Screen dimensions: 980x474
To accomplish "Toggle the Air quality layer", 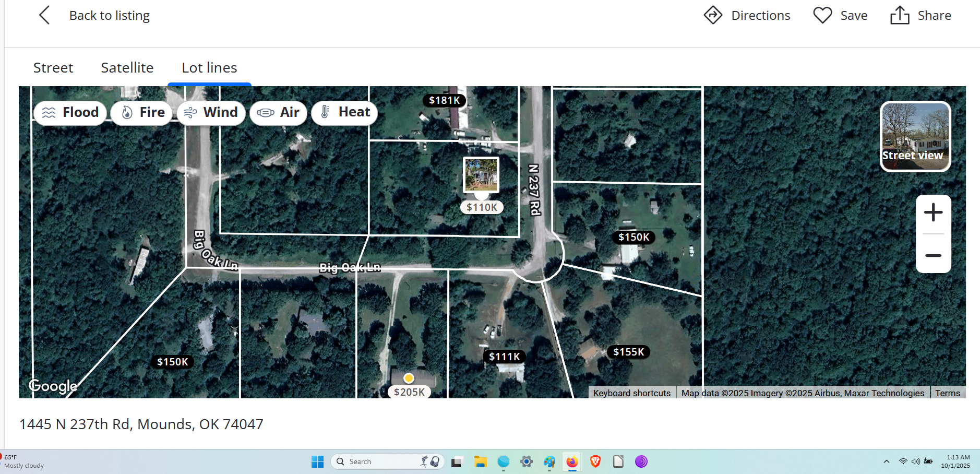I will pos(278,113).
